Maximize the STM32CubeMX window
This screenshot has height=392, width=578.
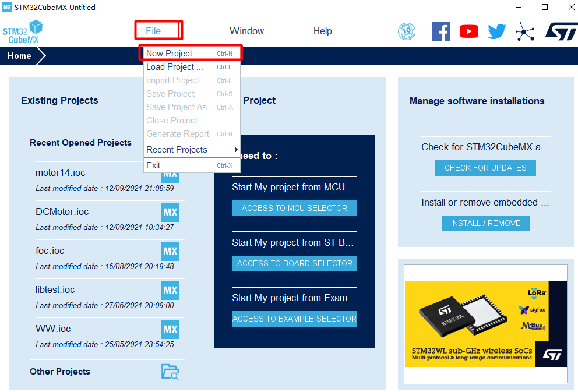pyautogui.click(x=544, y=7)
